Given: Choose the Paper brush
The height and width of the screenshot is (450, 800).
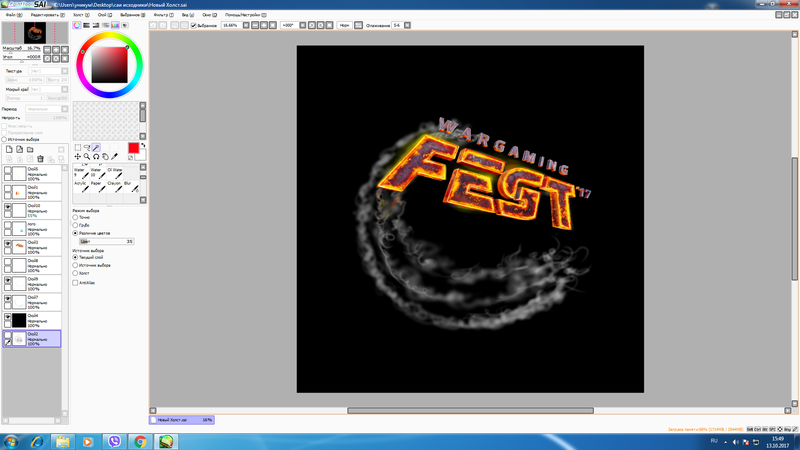Looking at the screenshot, I should (x=97, y=186).
